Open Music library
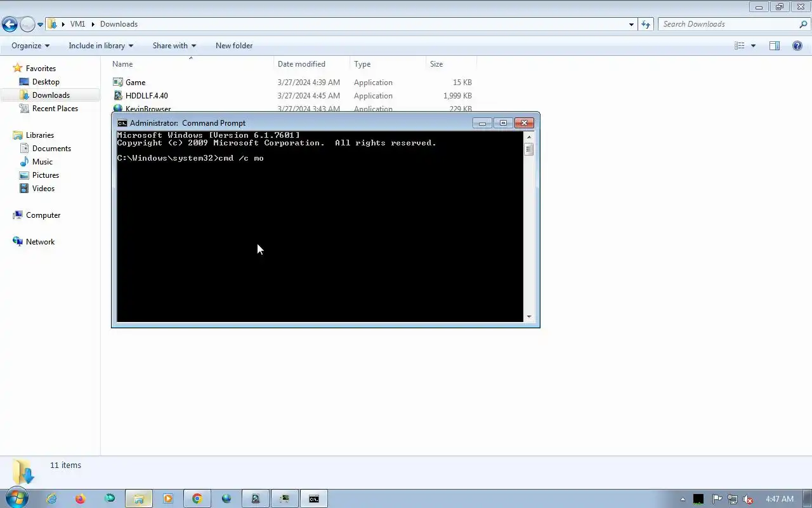 (x=43, y=162)
